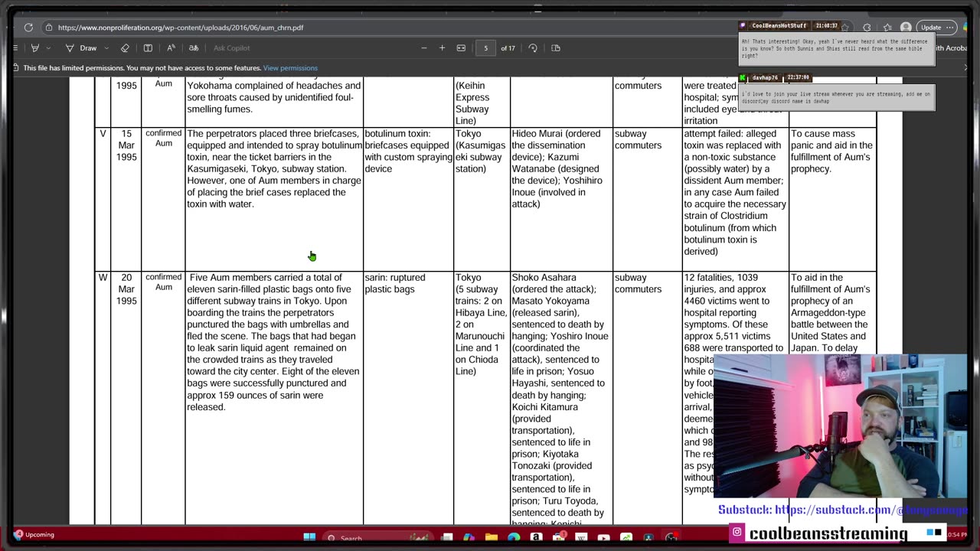This screenshot has width=980, height=551.
Task: View site information lock icon
Action: tap(49, 28)
